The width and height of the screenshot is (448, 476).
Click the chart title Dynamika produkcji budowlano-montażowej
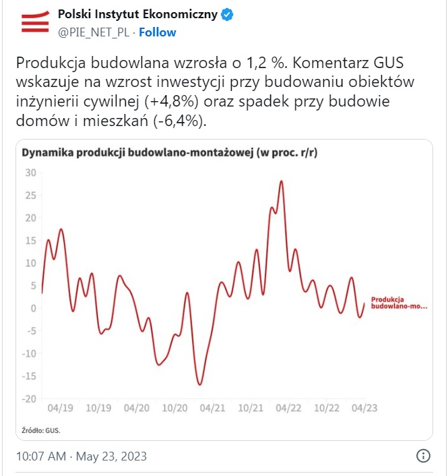(169, 153)
